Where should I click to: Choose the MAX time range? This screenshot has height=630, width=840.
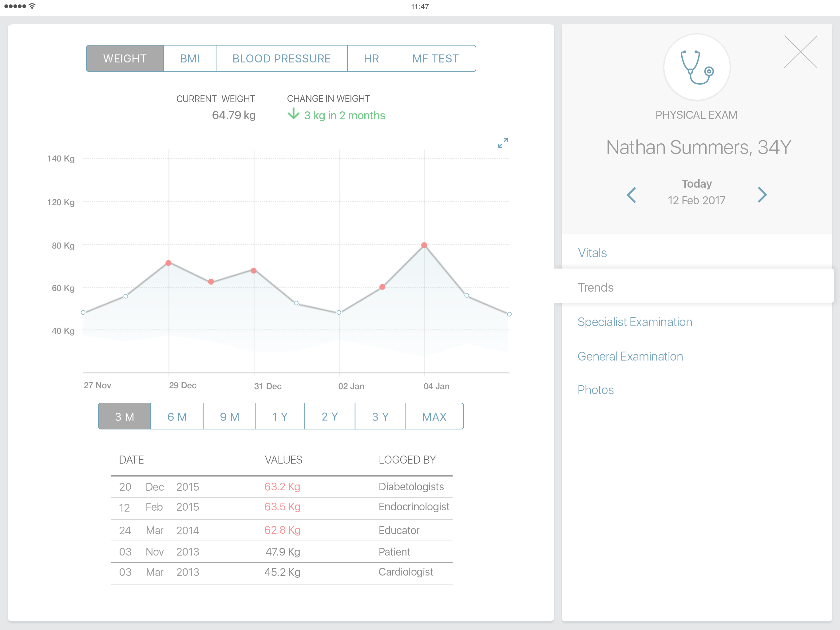point(434,417)
